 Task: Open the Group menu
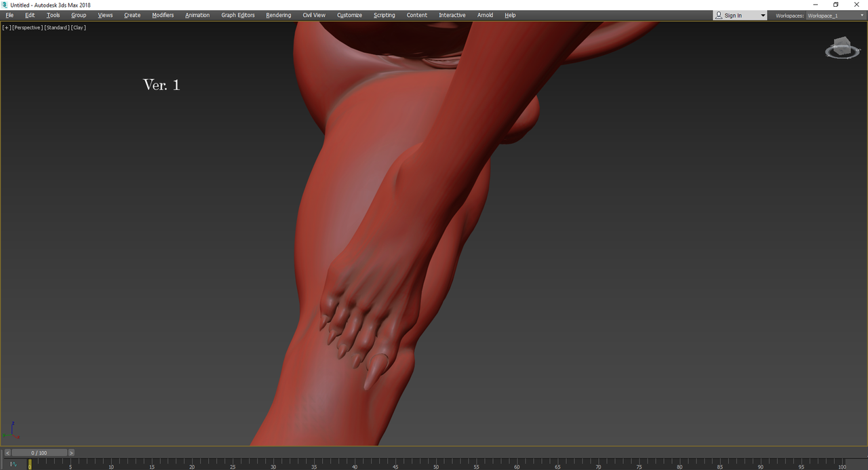[x=79, y=15]
